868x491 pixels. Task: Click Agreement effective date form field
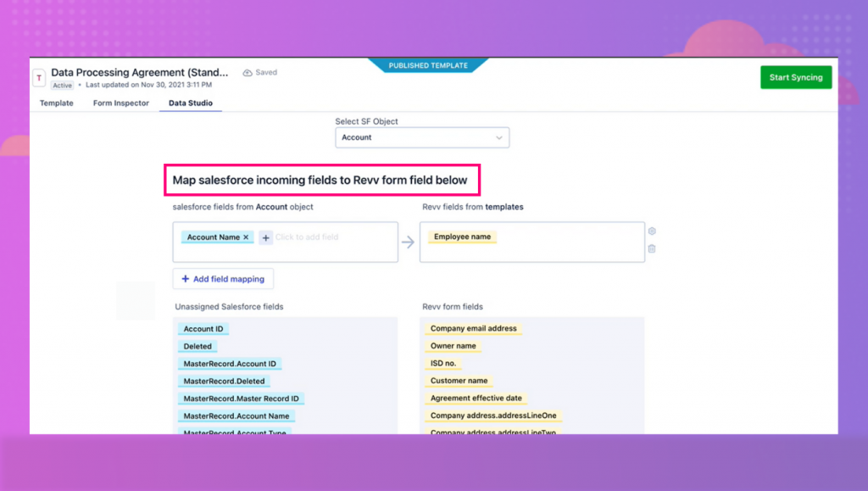click(476, 398)
